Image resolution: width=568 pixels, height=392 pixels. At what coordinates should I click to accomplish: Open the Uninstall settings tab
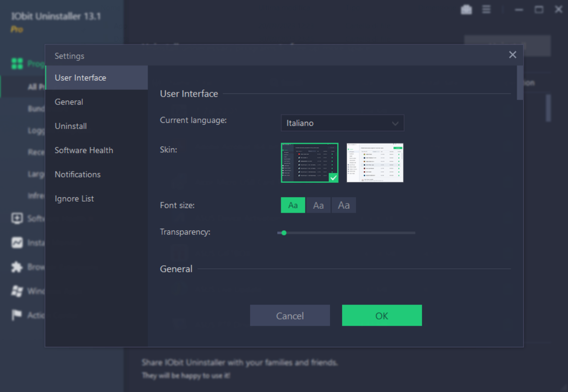pyautogui.click(x=96, y=126)
